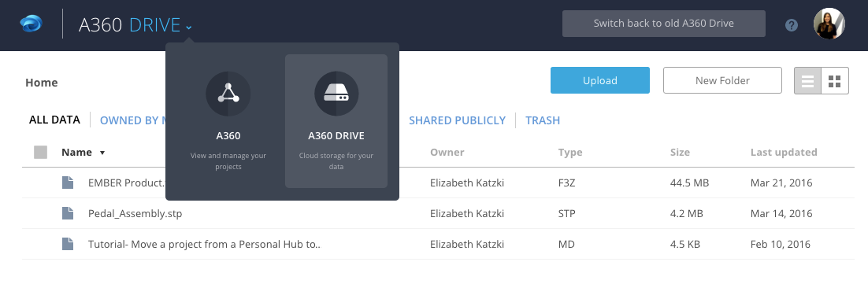The image size is (868, 284).
Task: Click the Last updated column header
Action: [784, 152]
